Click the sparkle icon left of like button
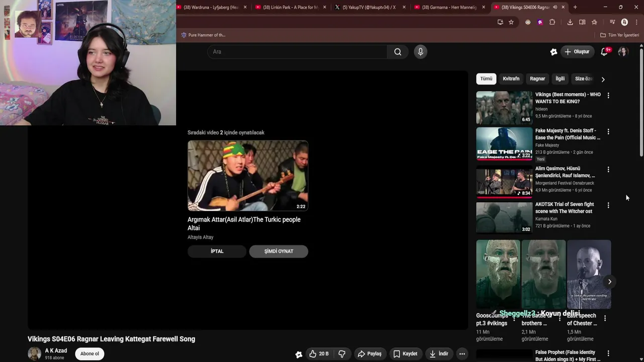 point(299,354)
